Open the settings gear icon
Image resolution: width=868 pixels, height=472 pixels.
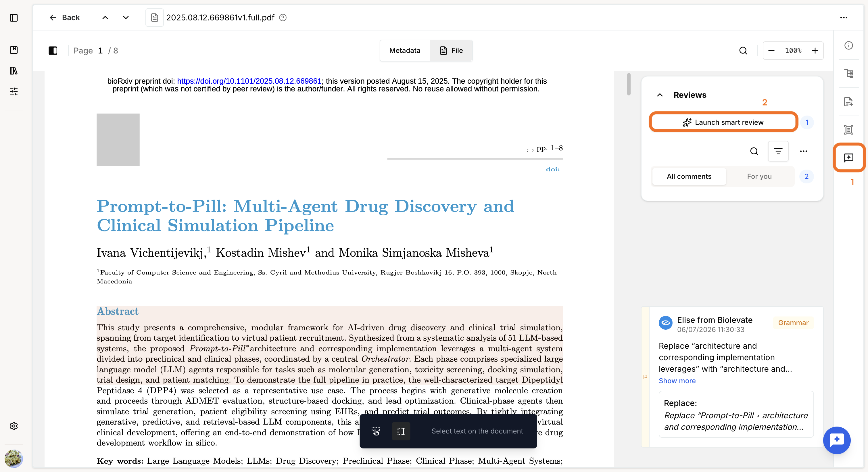[14, 426]
